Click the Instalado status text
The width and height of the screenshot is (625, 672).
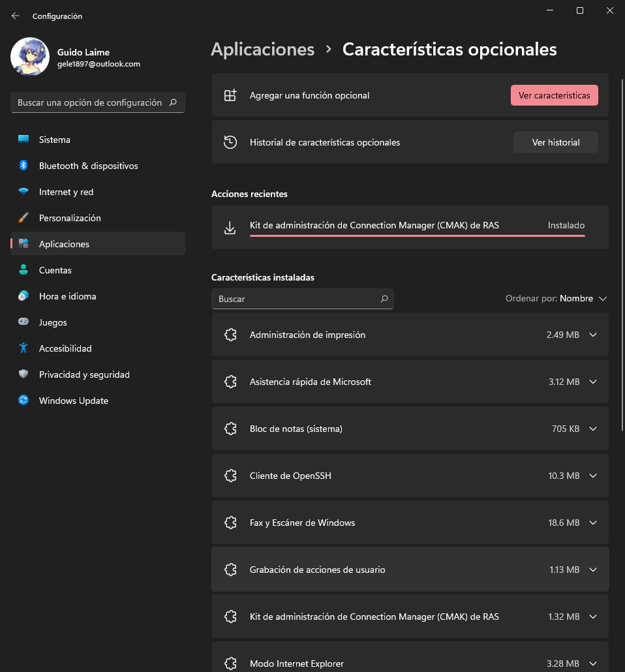pyautogui.click(x=566, y=225)
